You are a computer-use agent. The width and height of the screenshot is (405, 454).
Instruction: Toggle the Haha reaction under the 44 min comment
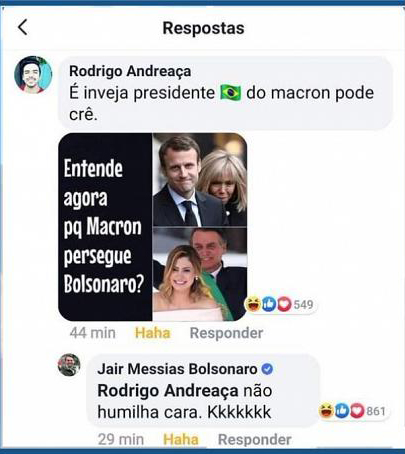[153, 333]
